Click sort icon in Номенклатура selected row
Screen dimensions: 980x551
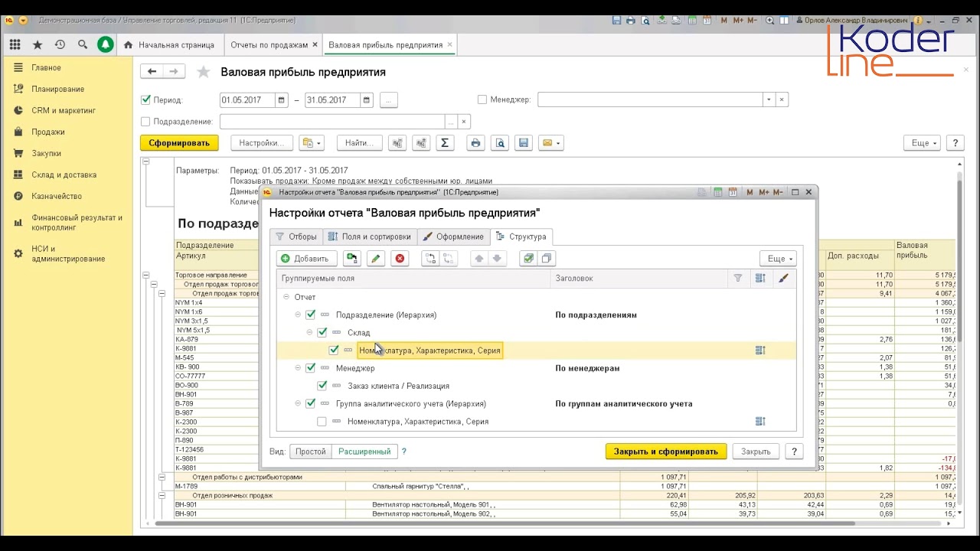[x=760, y=350]
